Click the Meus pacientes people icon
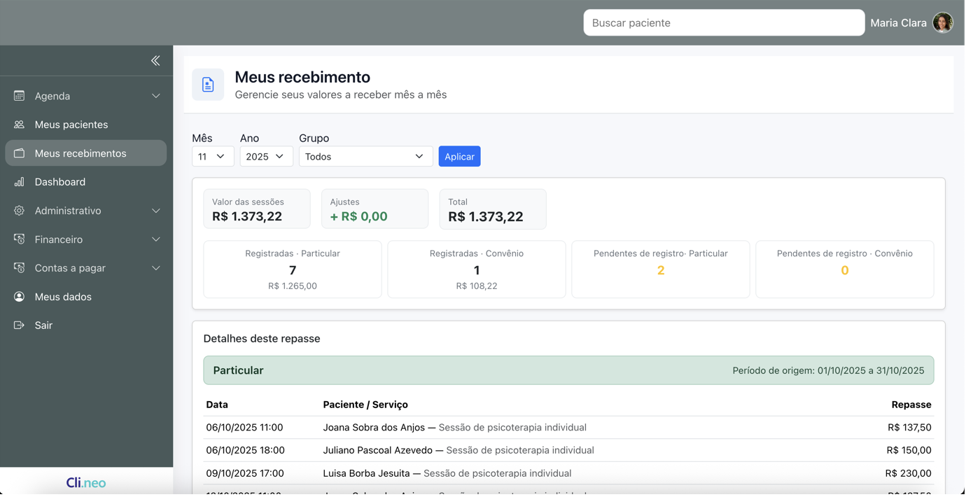 point(20,125)
